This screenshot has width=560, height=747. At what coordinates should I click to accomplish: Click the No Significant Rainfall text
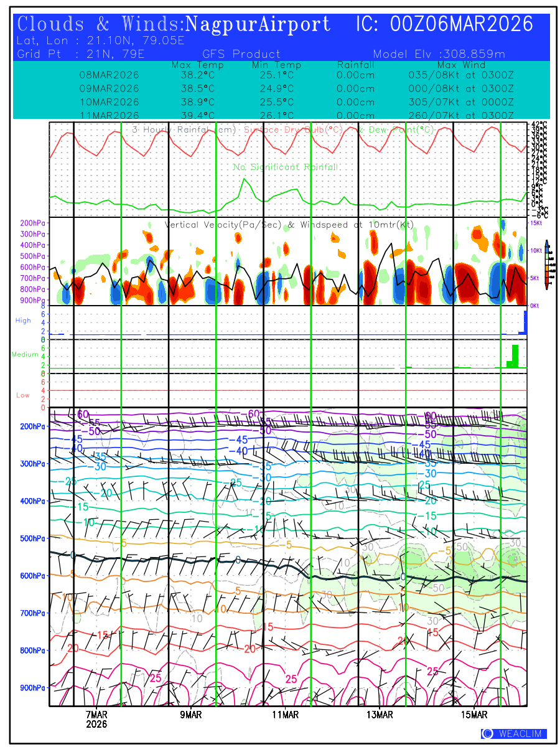286,167
